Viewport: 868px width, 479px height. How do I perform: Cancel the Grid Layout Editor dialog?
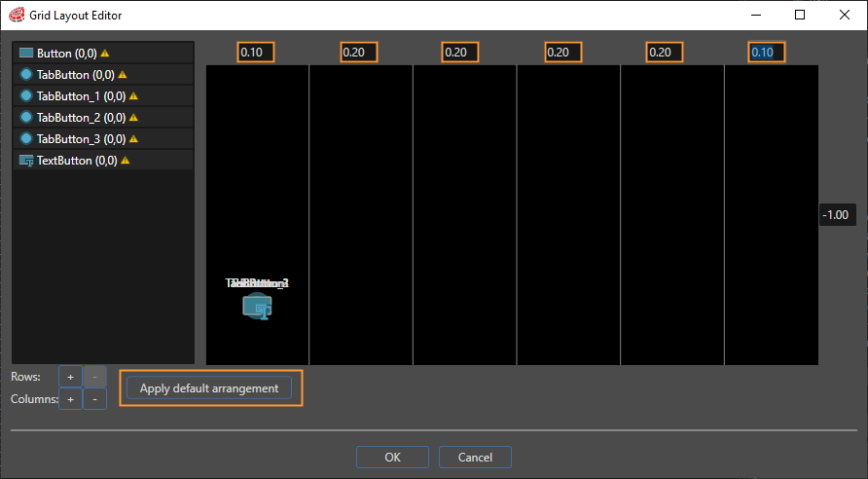[x=475, y=457]
